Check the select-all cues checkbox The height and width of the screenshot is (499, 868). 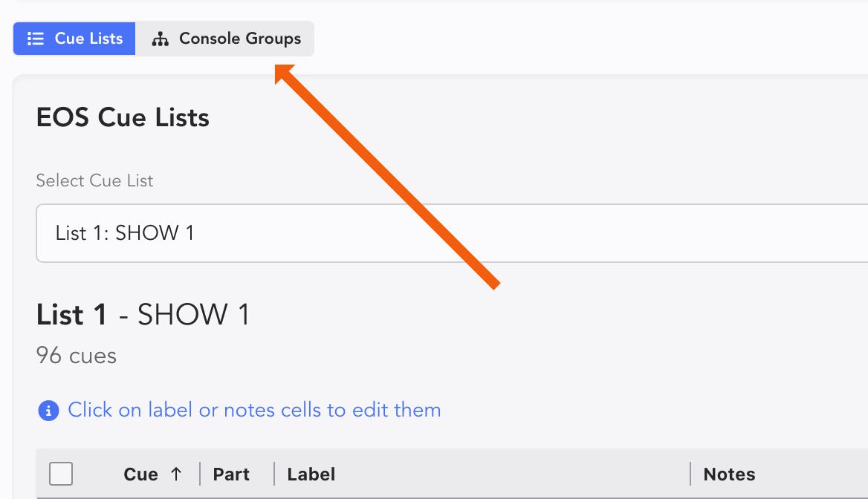pos(61,474)
